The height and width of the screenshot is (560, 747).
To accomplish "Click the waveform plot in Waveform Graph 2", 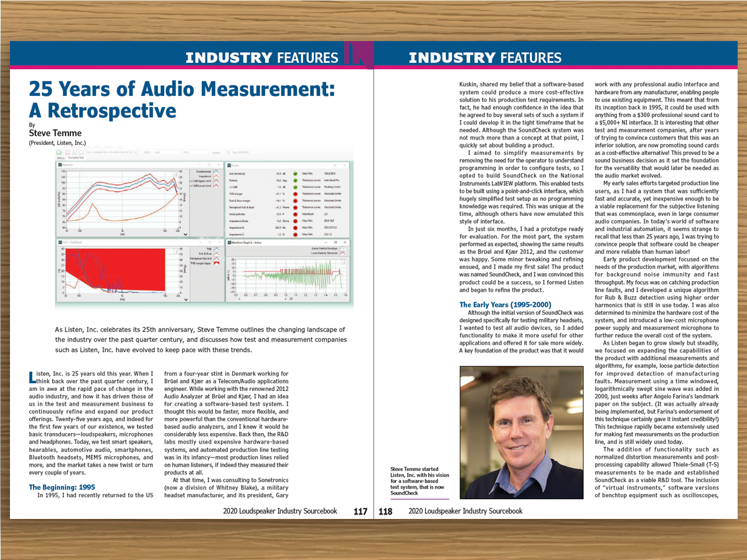I will [x=291, y=276].
